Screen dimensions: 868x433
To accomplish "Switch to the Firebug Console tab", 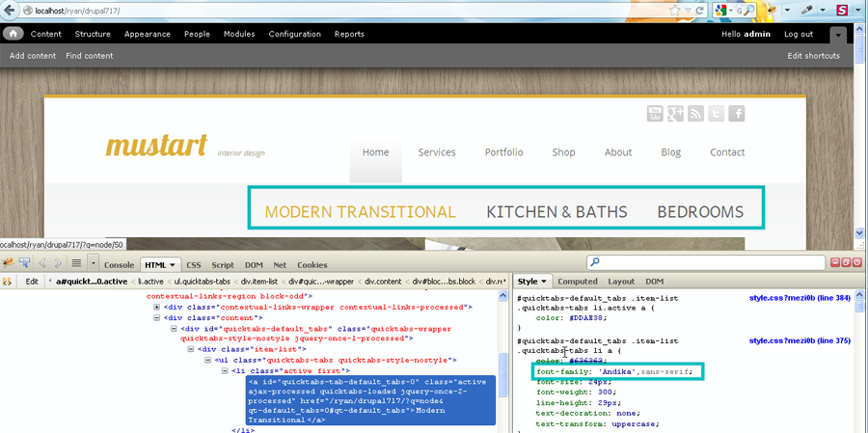I will click(119, 264).
